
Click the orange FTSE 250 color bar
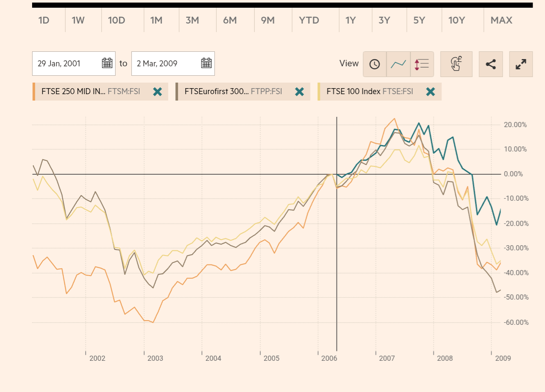pos(33,91)
